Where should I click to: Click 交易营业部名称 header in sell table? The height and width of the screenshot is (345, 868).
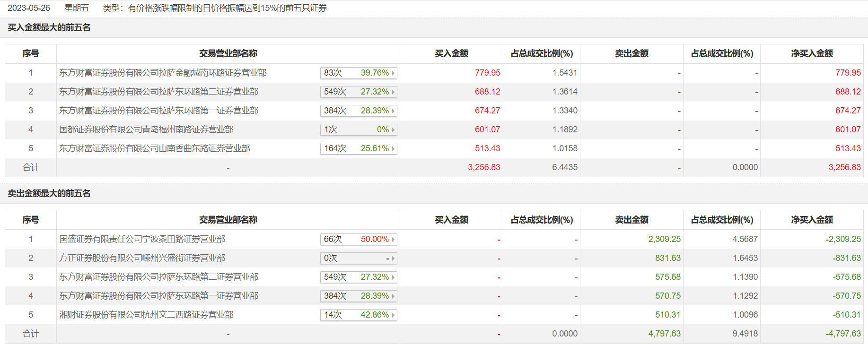click(228, 220)
